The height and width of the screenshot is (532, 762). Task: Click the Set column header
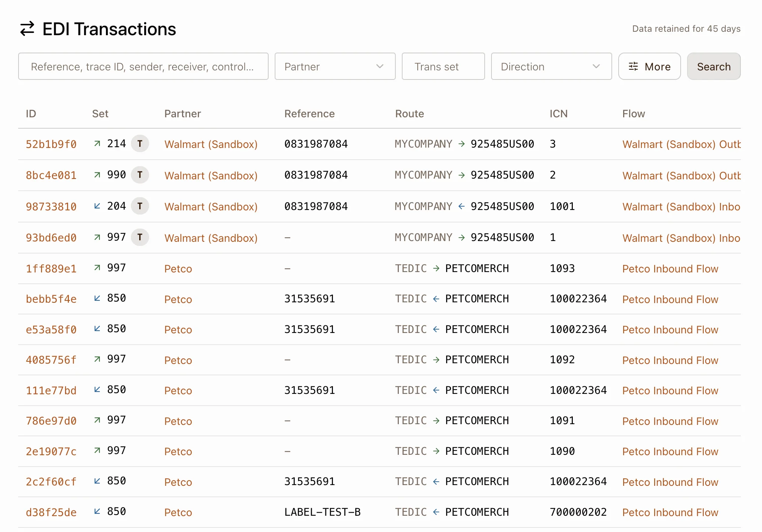(100, 114)
